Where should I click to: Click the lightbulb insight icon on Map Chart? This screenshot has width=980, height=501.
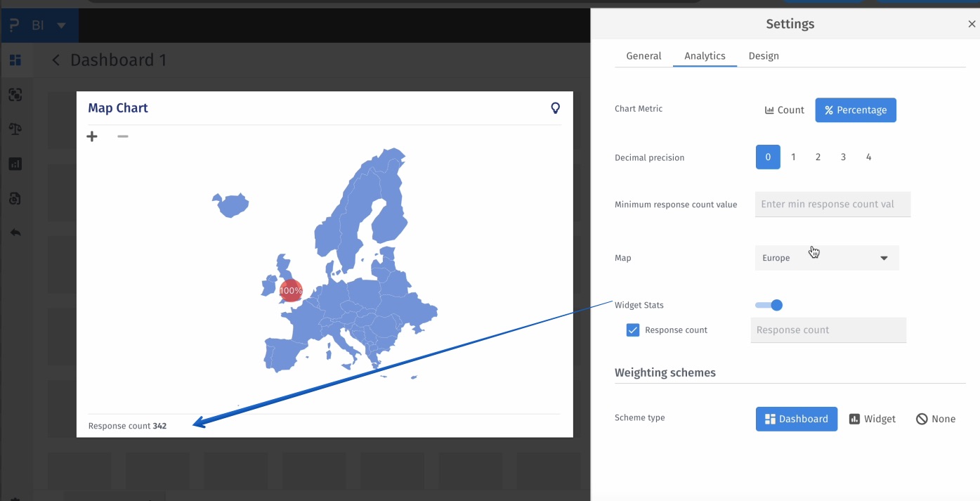555,108
